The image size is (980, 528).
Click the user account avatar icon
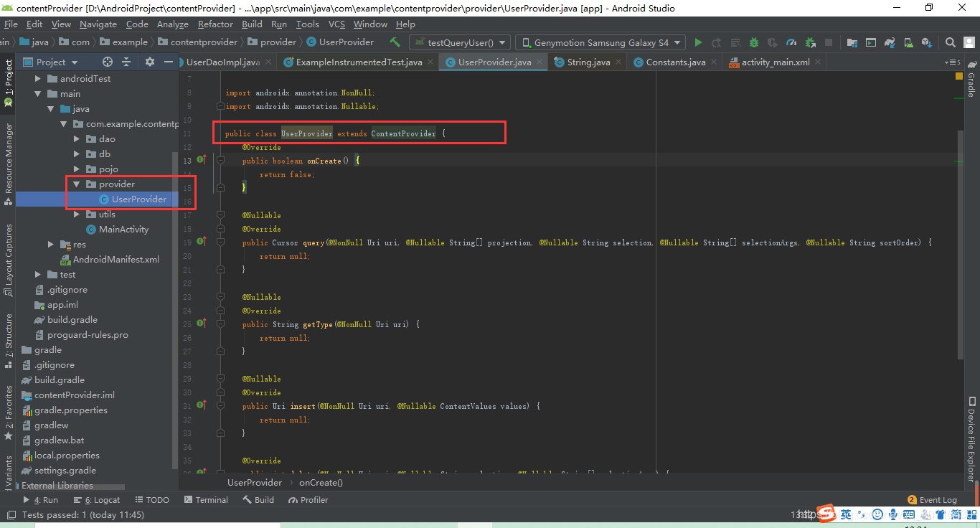[969, 42]
